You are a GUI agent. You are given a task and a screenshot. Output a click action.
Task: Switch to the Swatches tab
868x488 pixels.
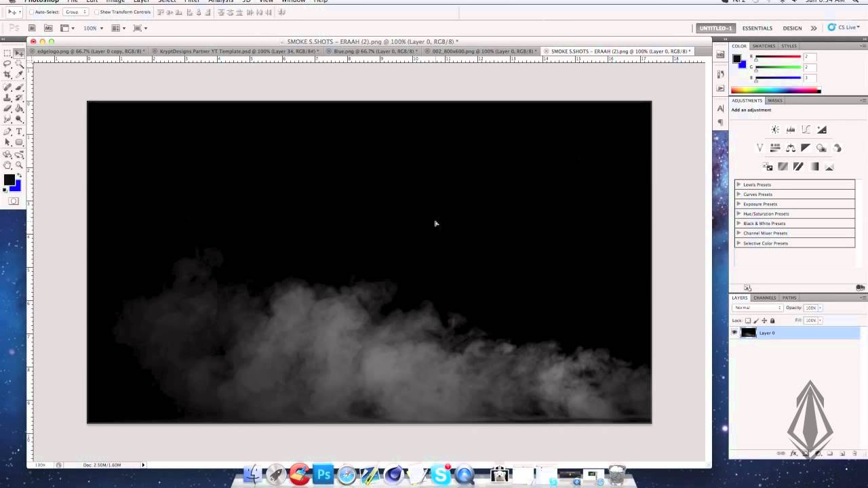[764, 46]
